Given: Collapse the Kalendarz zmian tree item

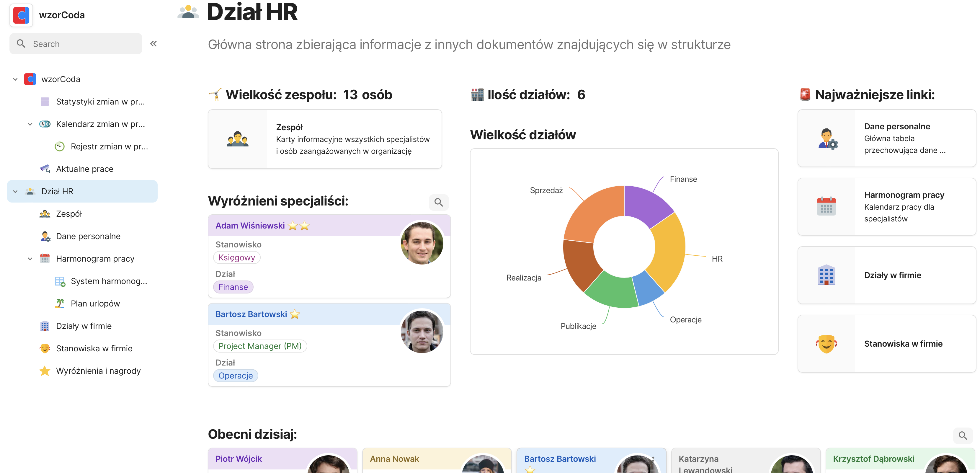Looking at the screenshot, I should (x=30, y=124).
